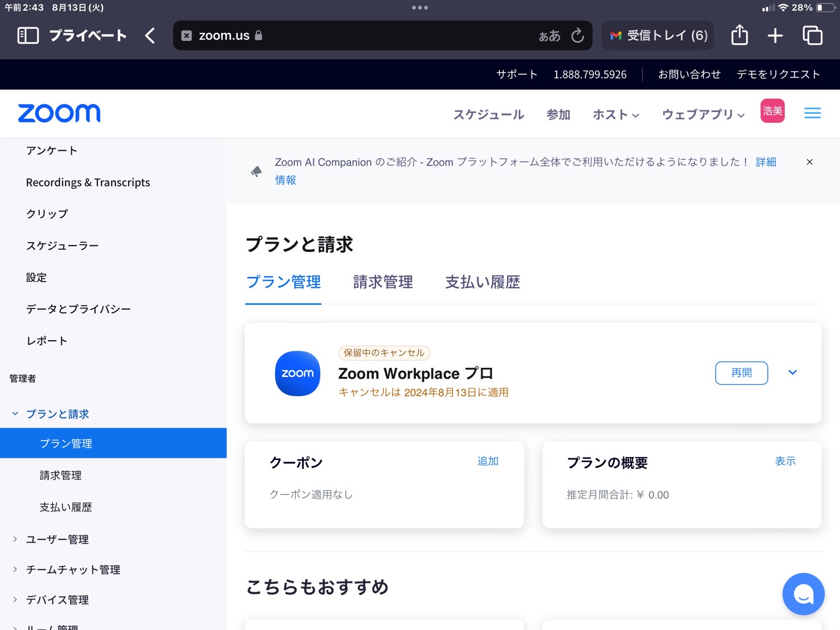Image resolution: width=840 pixels, height=630 pixels.
Task: Open the Safari share sheet icon
Action: (739, 35)
